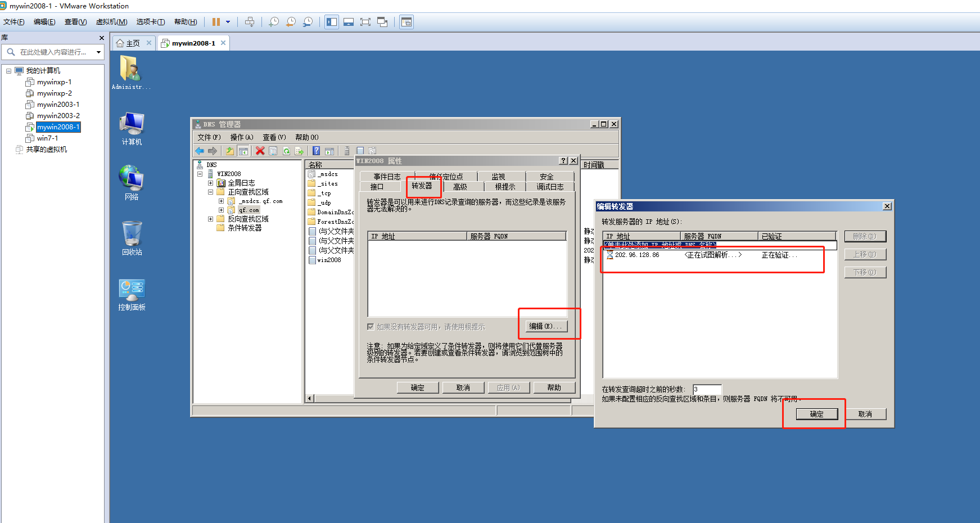
Task: Switch to the 高级 tab in properties
Action: coord(460,187)
